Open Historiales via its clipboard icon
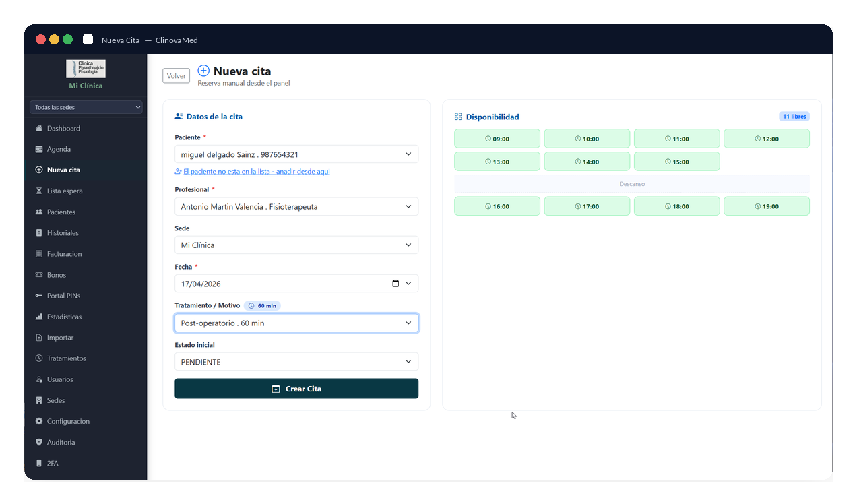The image size is (857, 504). coord(38,232)
